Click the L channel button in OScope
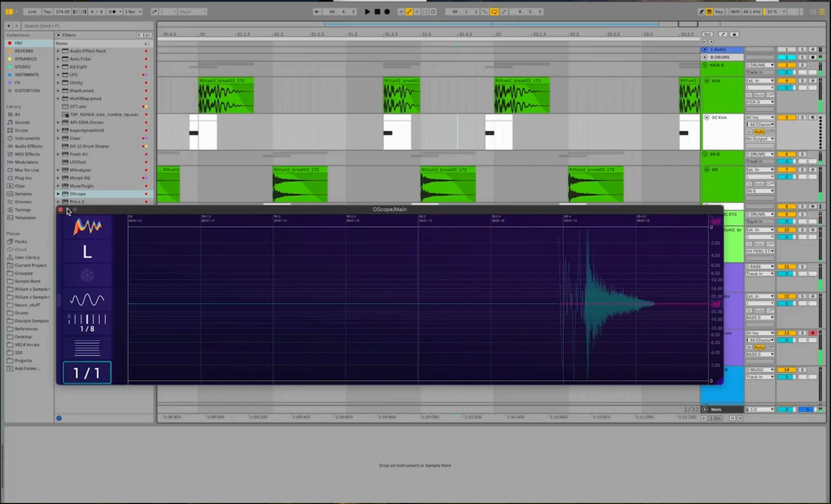Viewport: 831px width, 504px height. [x=87, y=251]
